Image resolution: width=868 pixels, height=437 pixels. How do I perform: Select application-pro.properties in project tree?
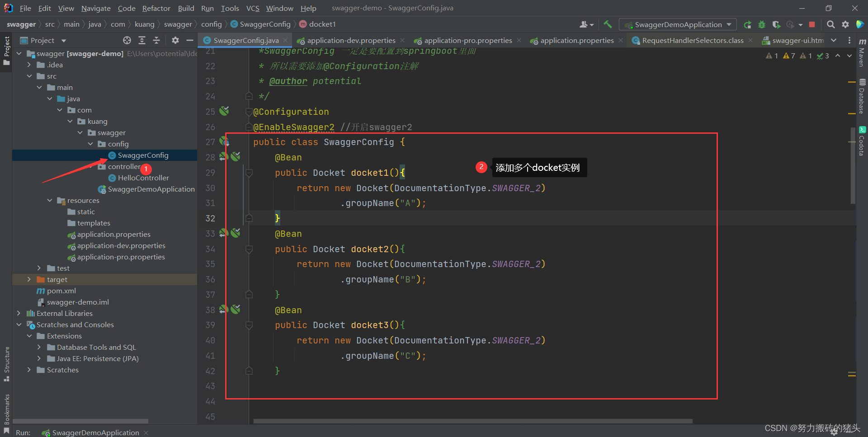click(121, 257)
